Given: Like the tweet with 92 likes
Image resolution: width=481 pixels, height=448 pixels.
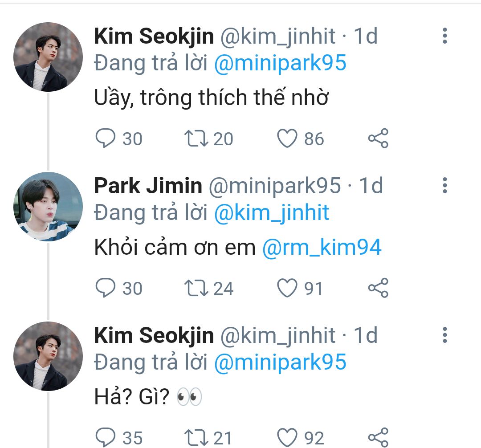Looking at the screenshot, I should pos(287,437).
